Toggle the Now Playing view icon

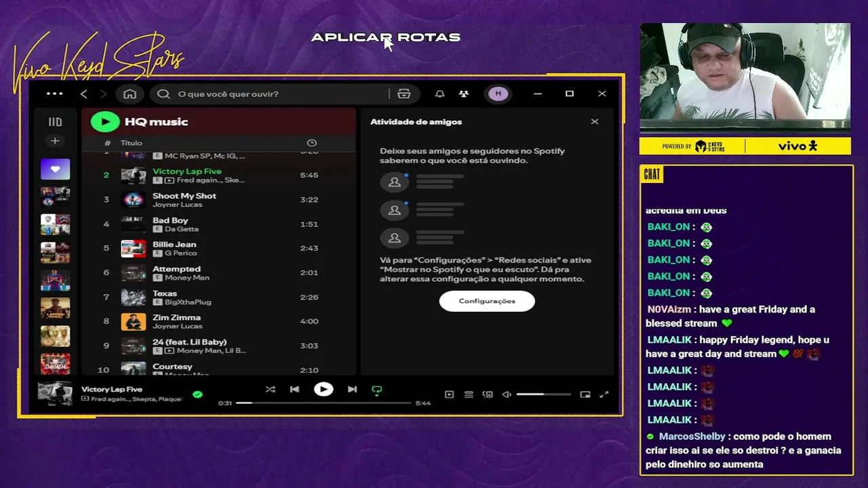(x=449, y=394)
